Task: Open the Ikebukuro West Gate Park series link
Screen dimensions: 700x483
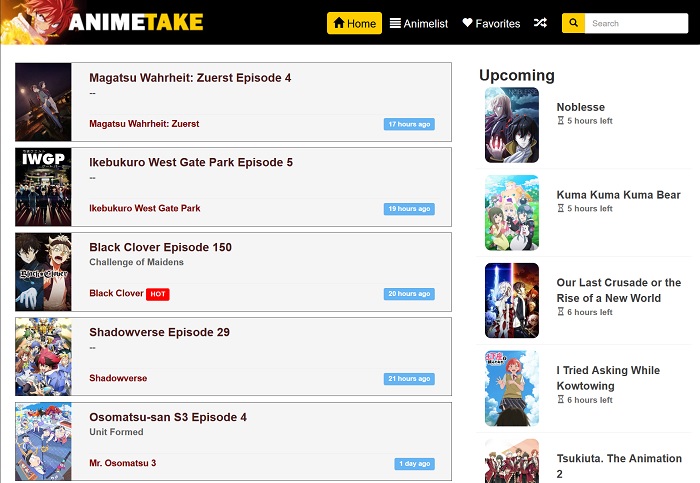Action: coord(145,208)
